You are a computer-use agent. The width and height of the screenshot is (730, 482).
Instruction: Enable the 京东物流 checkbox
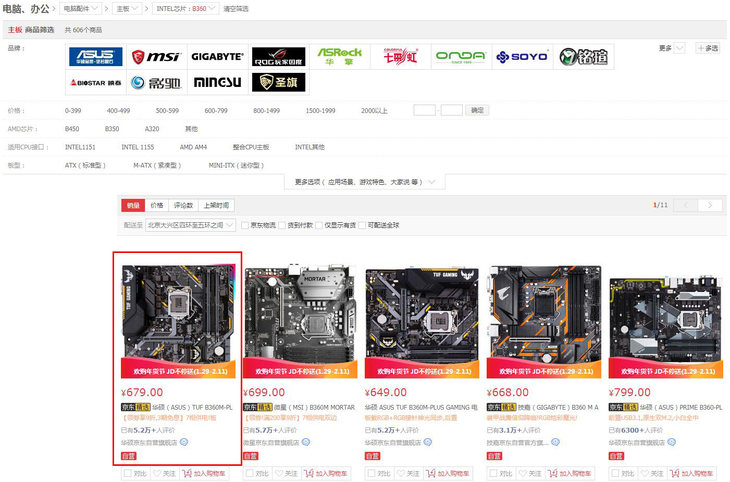246,225
